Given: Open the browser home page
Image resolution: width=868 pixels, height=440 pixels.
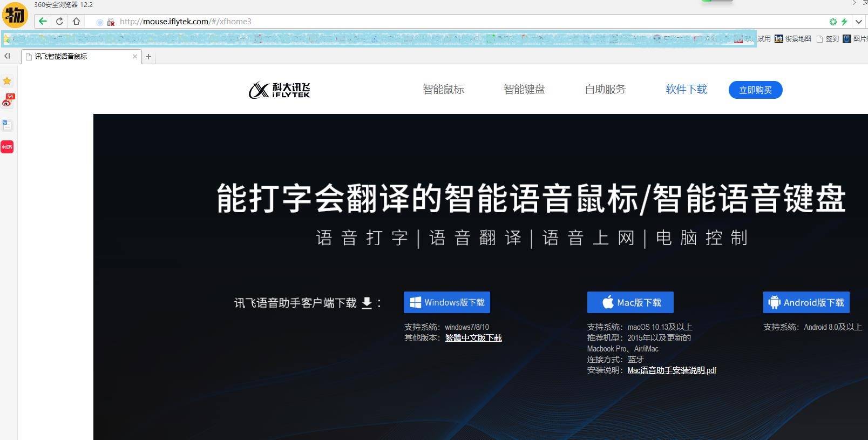Looking at the screenshot, I should pos(76,22).
